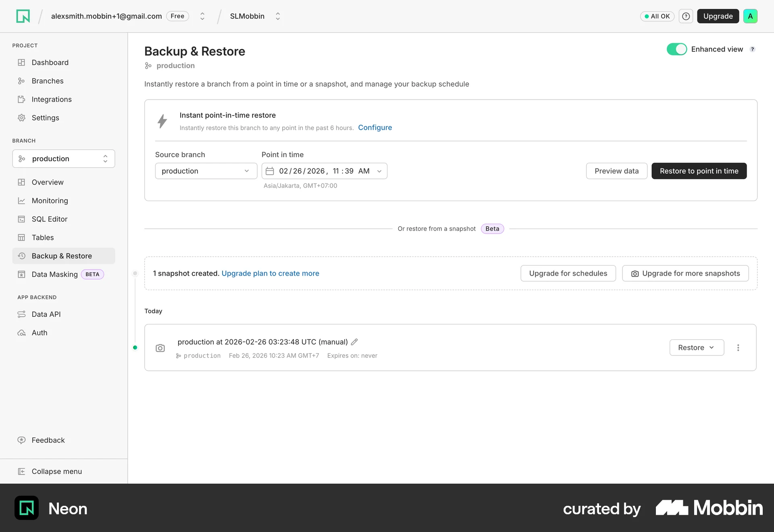Click the production branch label under title
The image size is (774, 532).
(175, 65)
